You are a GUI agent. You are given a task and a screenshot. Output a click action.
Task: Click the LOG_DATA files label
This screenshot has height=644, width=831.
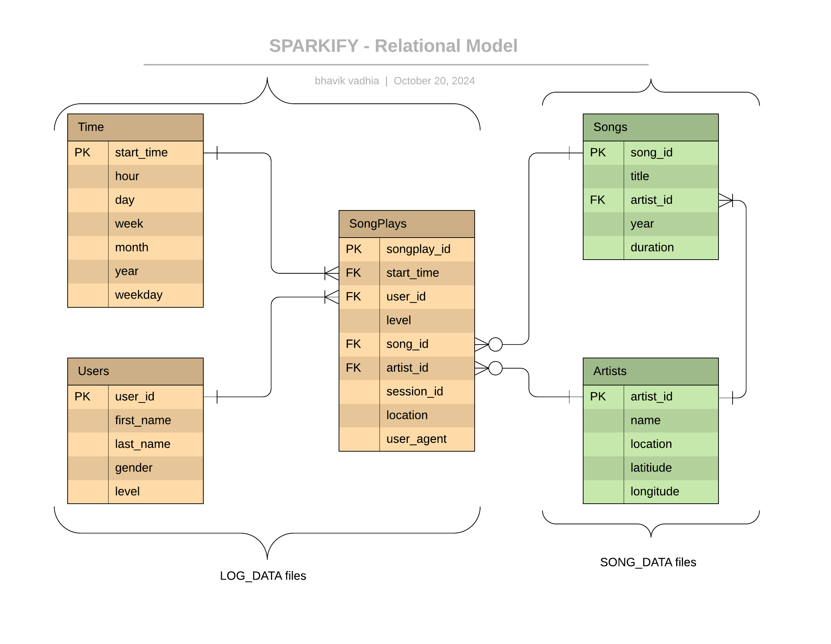tap(263, 576)
